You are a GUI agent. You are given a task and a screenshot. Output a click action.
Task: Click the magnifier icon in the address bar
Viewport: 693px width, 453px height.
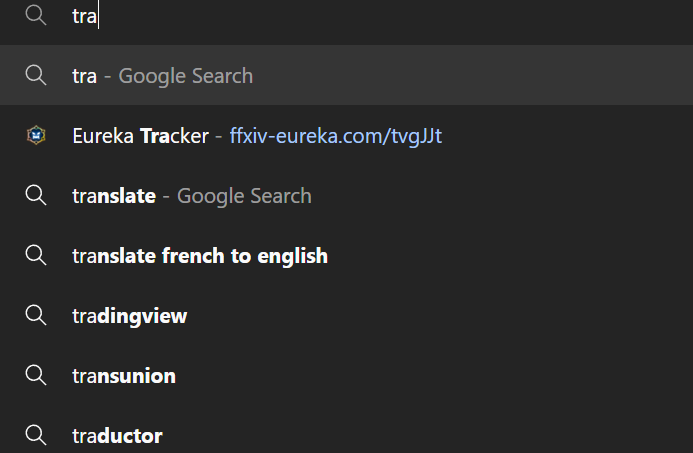[36, 15]
